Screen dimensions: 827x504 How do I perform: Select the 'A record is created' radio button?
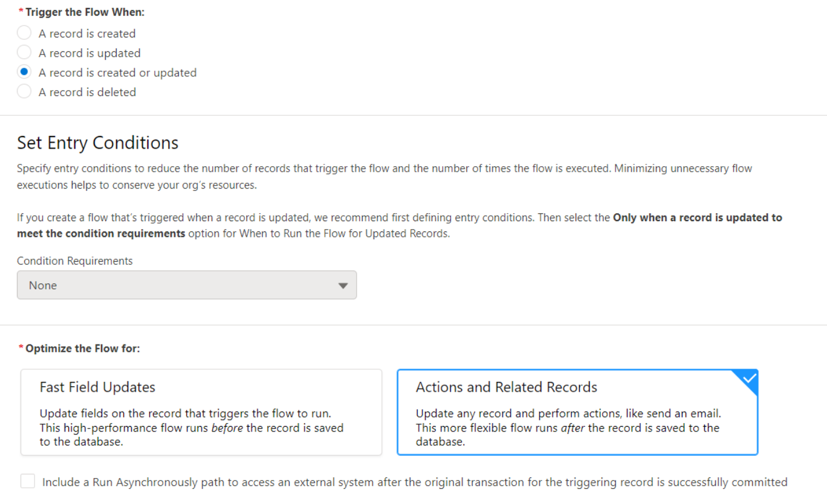point(24,33)
